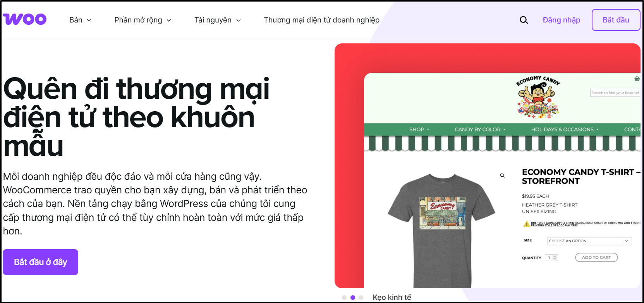Click the Bắt đầu button
This screenshot has width=644, height=303.
pos(616,20)
